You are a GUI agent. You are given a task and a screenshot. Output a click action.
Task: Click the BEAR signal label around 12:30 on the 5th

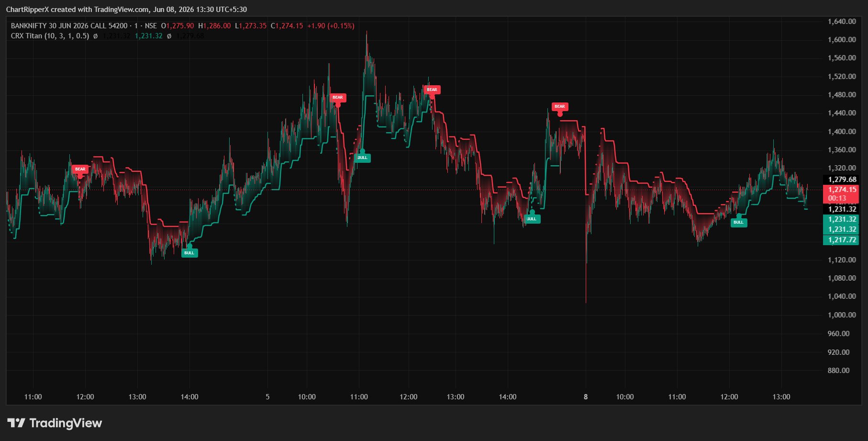point(432,90)
